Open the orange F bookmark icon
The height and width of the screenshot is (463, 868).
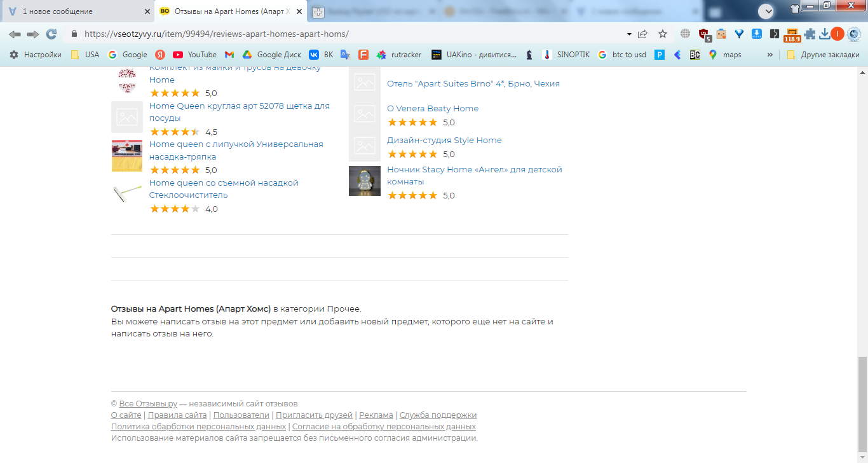pyautogui.click(x=363, y=55)
